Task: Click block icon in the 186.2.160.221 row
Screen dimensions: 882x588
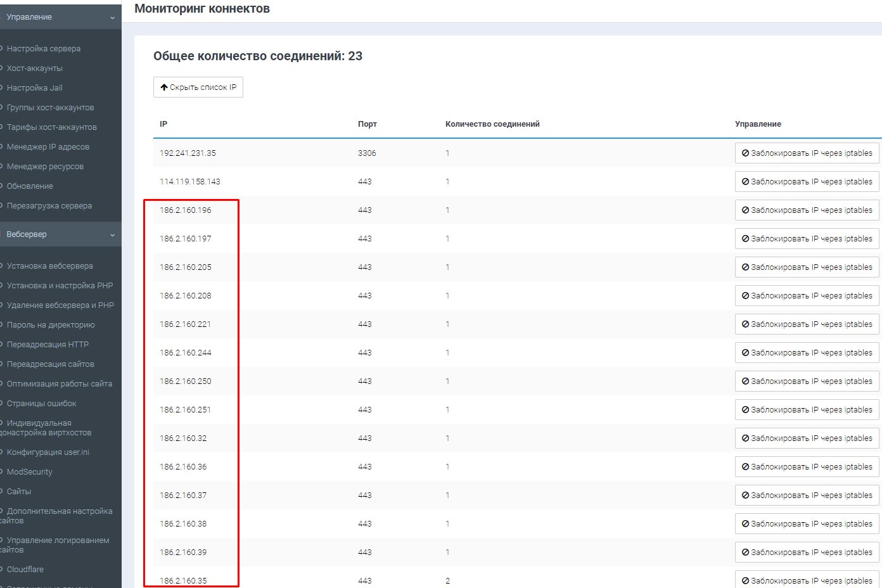Action: [746, 324]
